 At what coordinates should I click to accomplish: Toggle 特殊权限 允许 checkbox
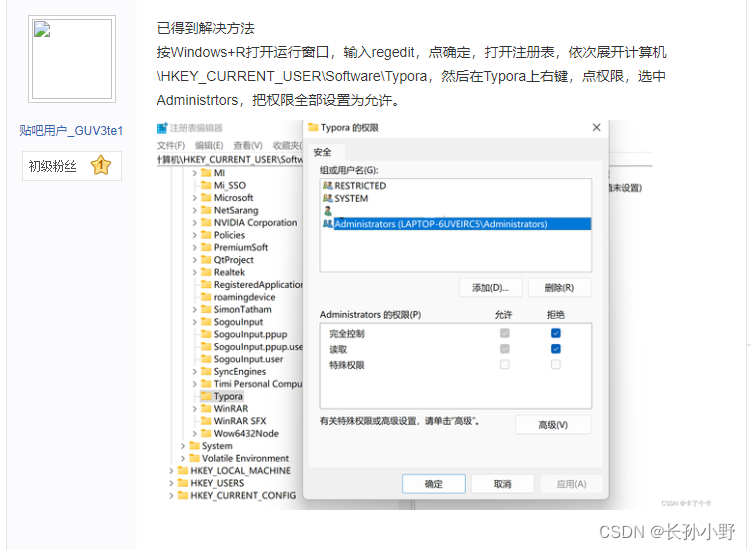[505, 365]
